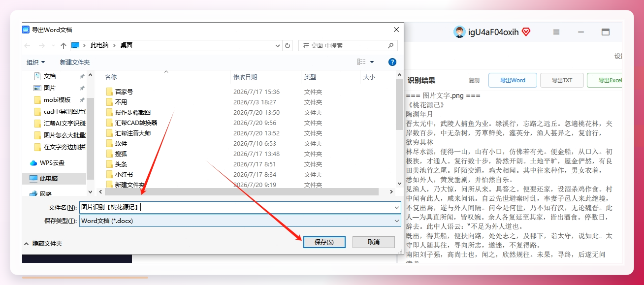Collapse folders with 隐藏文件夹 chevron
Image resolution: width=644 pixels, height=285 pixels.
(x=27, y=244)
